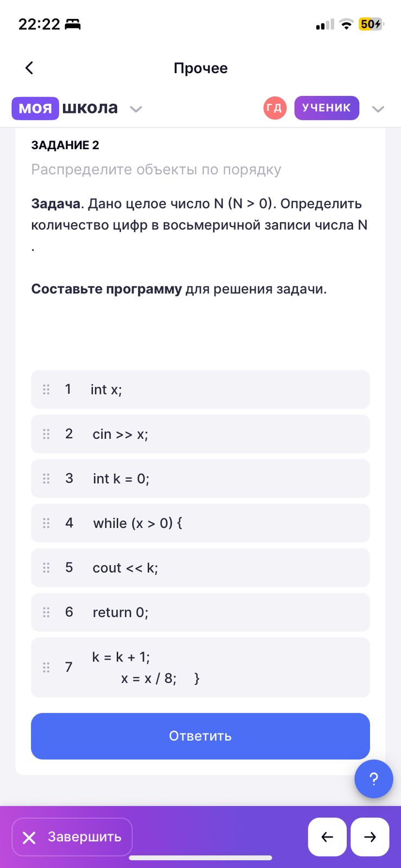Screen dimensions: 401x868
Task: Click drag handle of 'cout << k;' row
Action: tap(46, 567)
